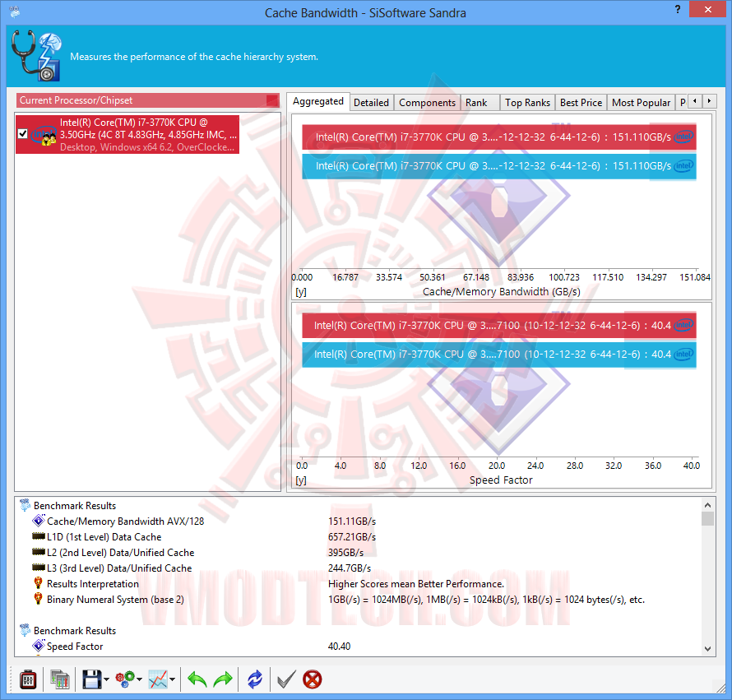Click the 244.7GB/s value
The height and width of the screenshot is (700, 732).
click(350, 568)
